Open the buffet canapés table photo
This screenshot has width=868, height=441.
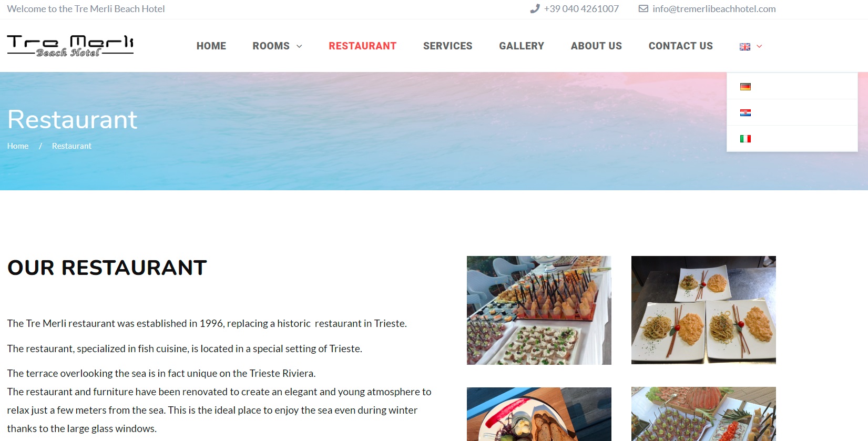pos(539,310)
